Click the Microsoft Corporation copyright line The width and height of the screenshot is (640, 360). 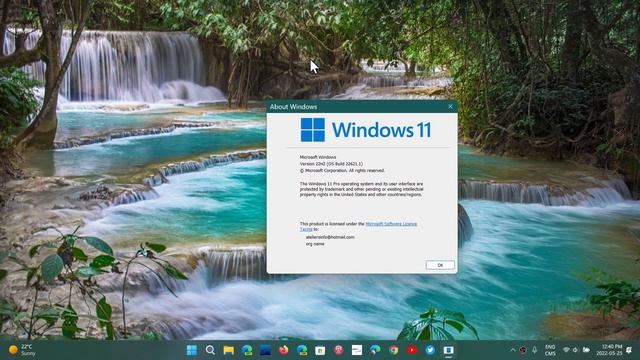click(x=342, y=170)
